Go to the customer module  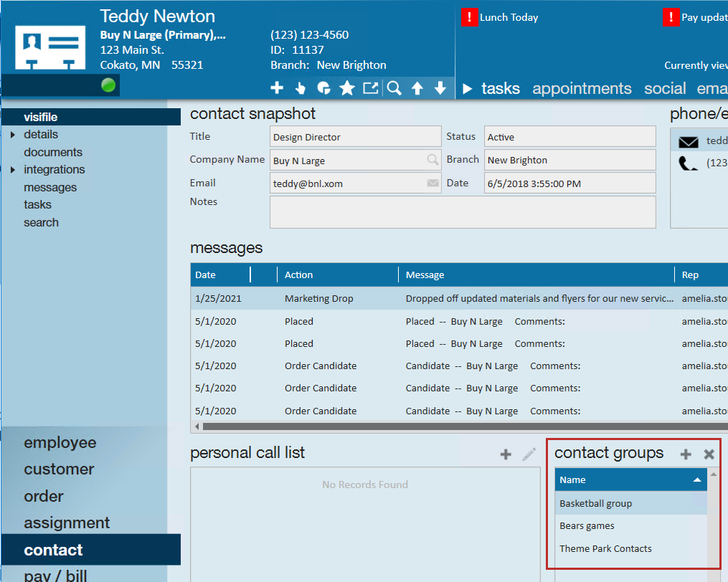[x=59, y=469]
